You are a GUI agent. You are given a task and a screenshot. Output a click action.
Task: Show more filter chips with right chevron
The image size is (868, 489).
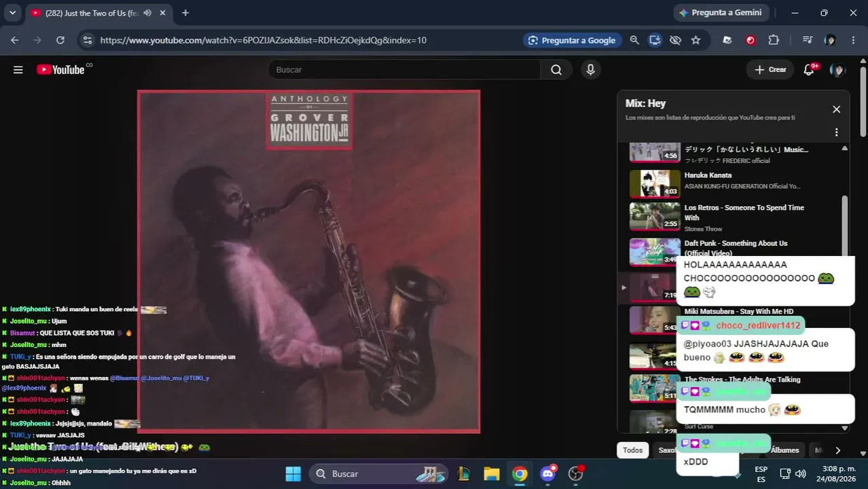point(837,450)
